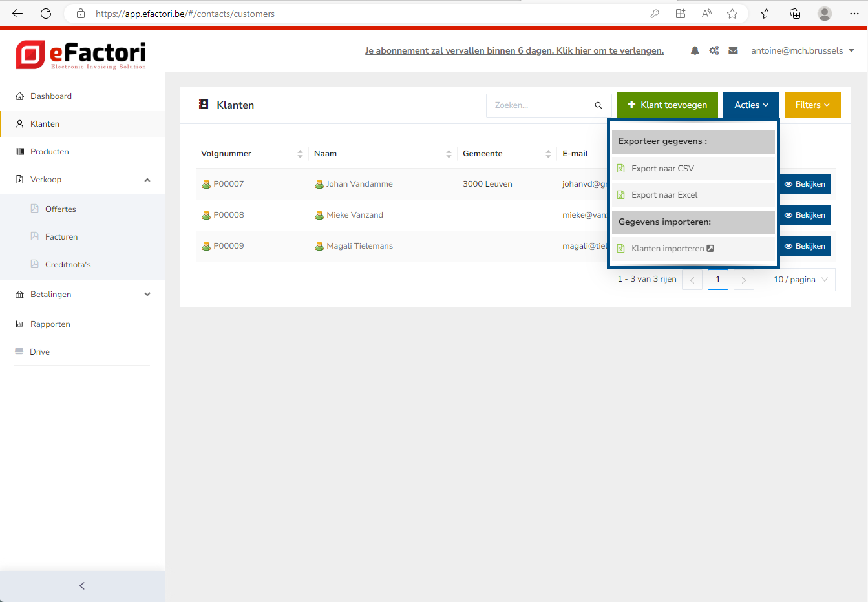Open the settings gears icon

point(714,50)
